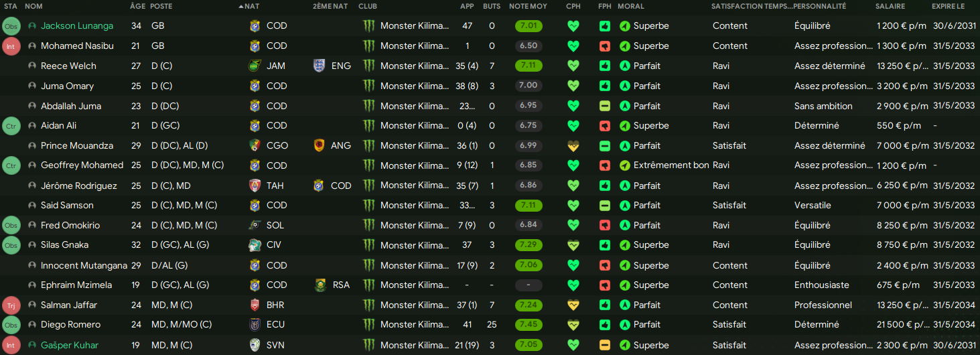The height and width of the screenshot is (355, 980).
Task: Sort table by SALAIRE column header
Action: tap(890, 6)
